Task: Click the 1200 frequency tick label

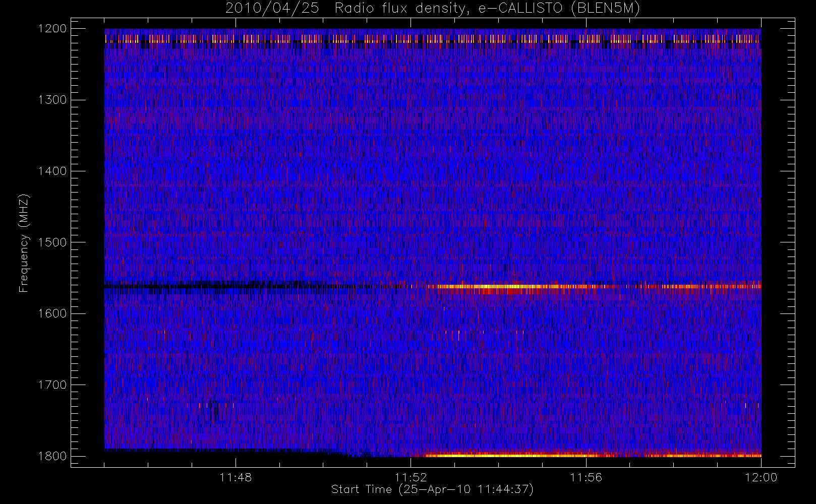Action: pyautogui.click(x=52, y=29)
